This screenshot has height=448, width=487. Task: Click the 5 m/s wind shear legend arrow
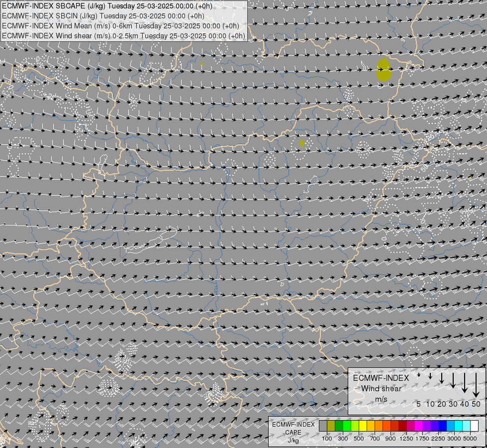pos(418,375)
